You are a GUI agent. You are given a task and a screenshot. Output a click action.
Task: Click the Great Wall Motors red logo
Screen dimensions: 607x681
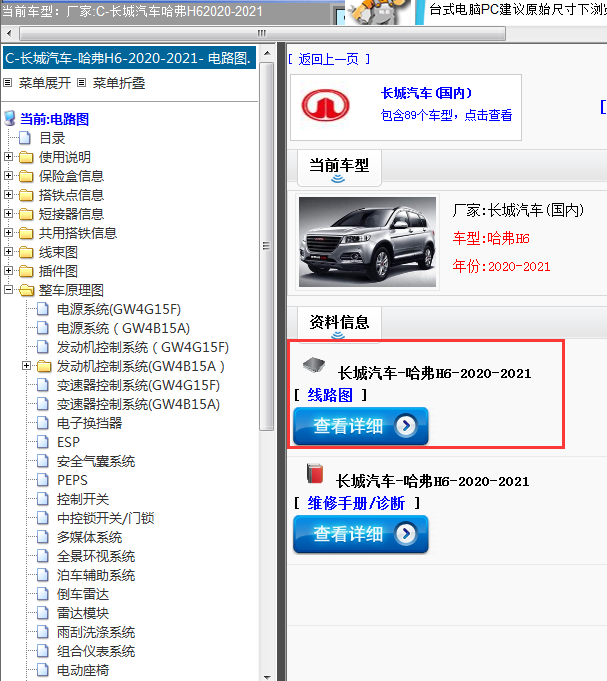point(326,105)
